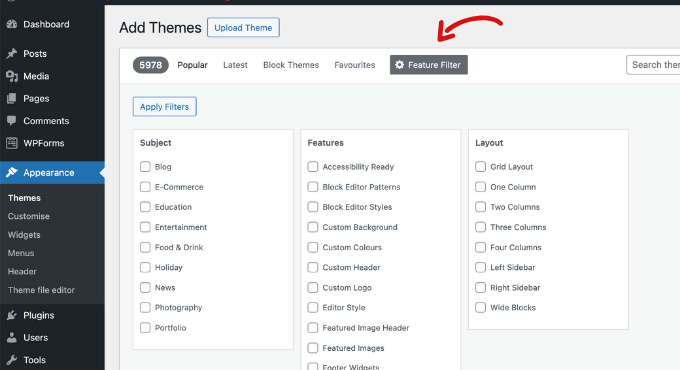Enable the Custom Header checkbox

(313, 267)
